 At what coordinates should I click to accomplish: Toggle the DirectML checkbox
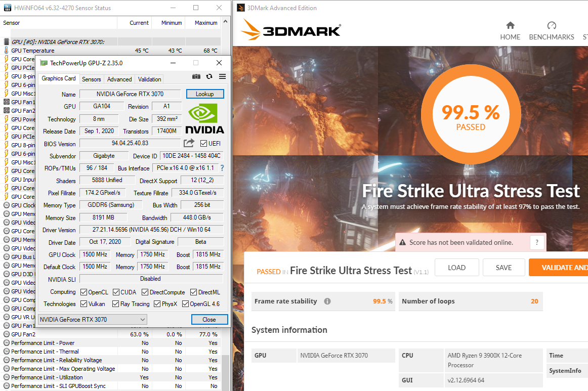193,292
